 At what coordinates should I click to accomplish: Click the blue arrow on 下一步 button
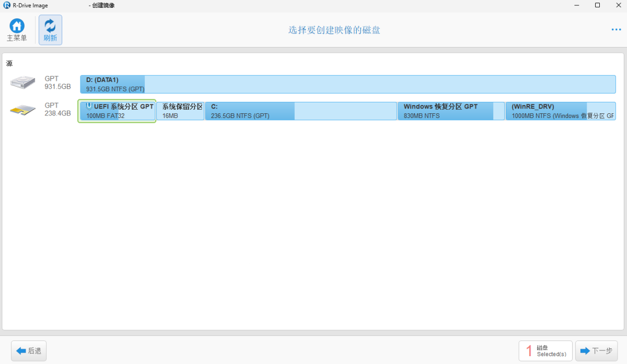pyautogui.click(x=585, y=351)
